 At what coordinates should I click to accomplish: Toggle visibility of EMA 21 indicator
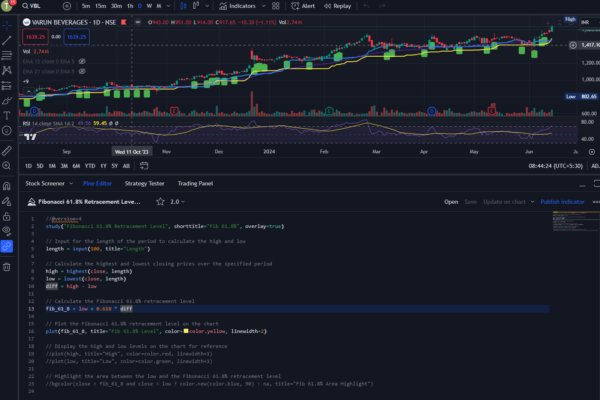[82, 71]
